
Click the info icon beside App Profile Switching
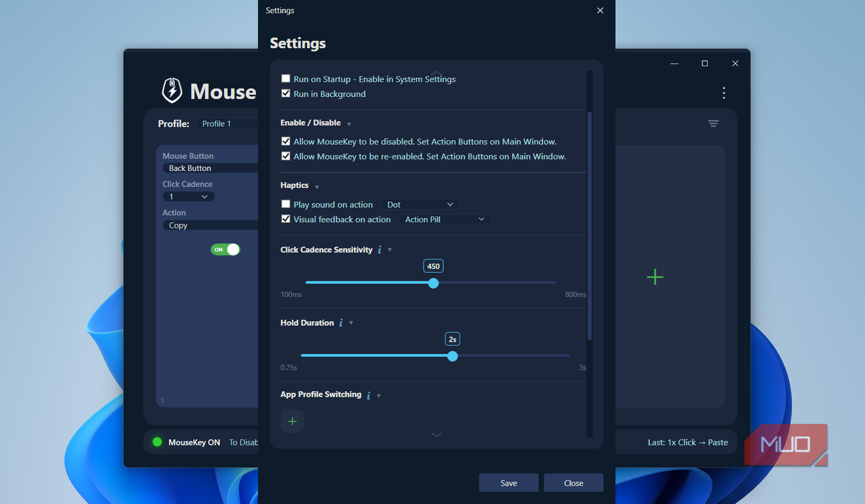click(x=369, y=395)
